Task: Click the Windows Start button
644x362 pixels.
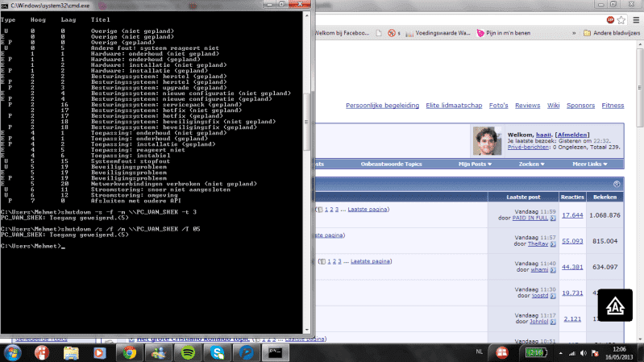Action: coord(14,352)
